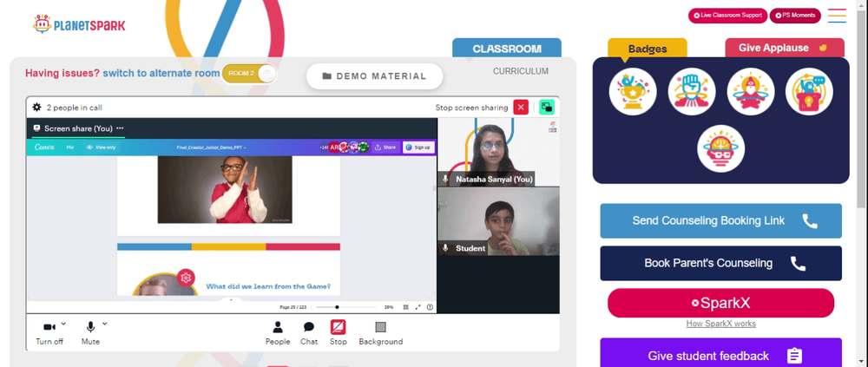Image resolution: width=868 pixels, height=367 pixels.
Task: Open the People panel
Action: tap(278, 334)
